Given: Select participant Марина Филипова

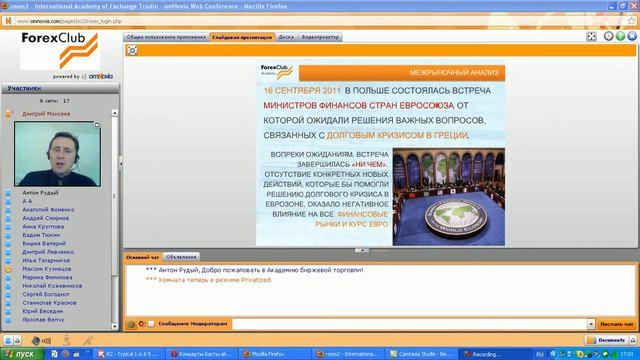Looking at the screenshot, I should [47, 278].
